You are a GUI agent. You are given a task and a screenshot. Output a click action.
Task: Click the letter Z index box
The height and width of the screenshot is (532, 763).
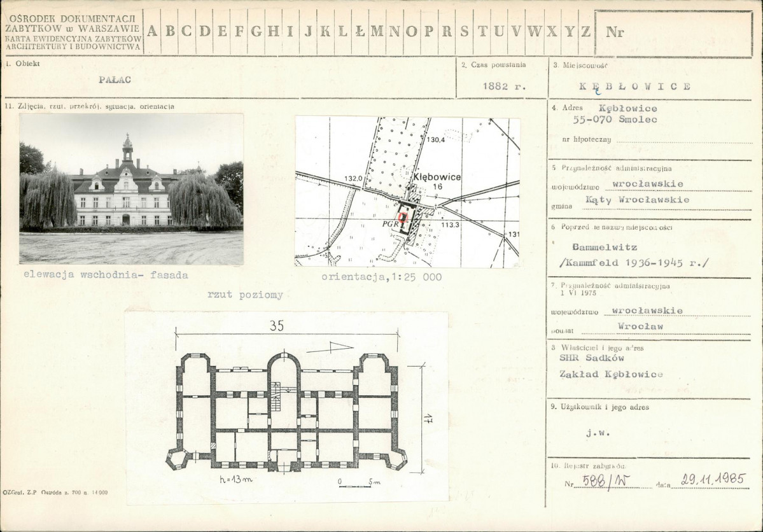(585, 32)
